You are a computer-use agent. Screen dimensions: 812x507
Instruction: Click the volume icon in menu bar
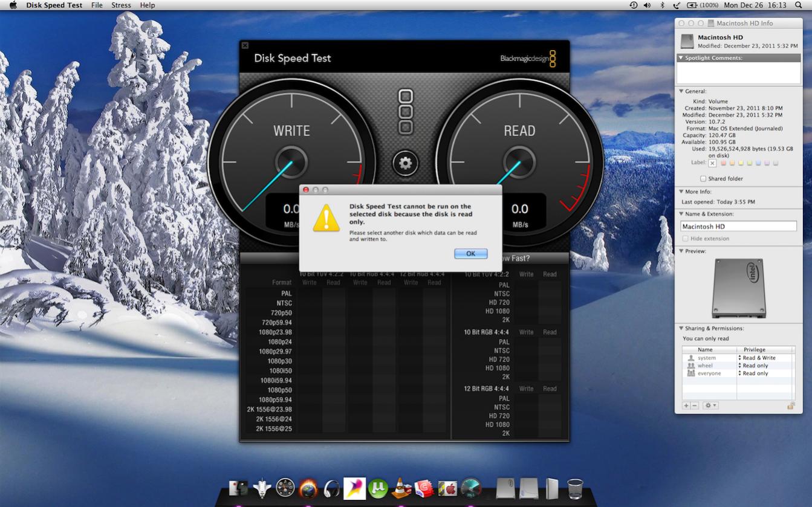tap(647, 5)
